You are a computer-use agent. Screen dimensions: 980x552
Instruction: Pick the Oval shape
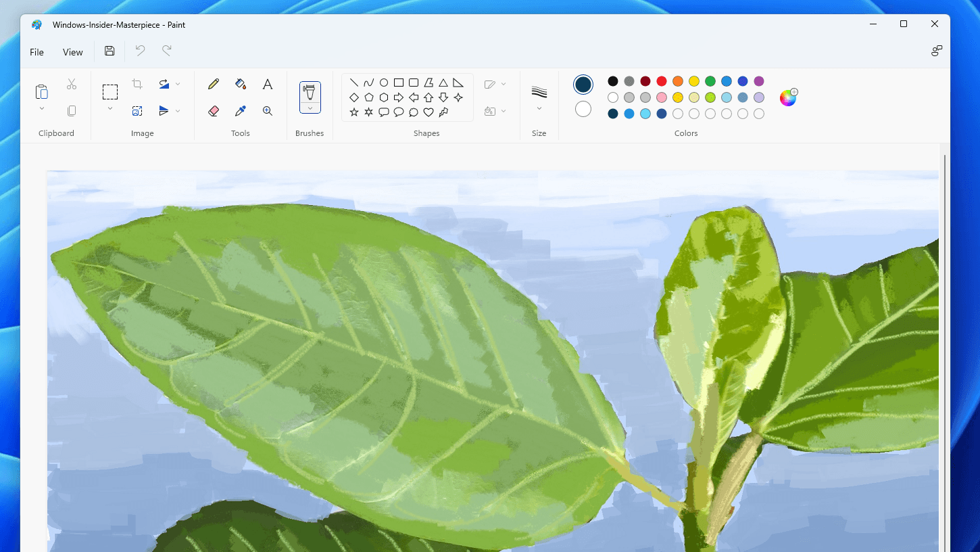point(384,83)
